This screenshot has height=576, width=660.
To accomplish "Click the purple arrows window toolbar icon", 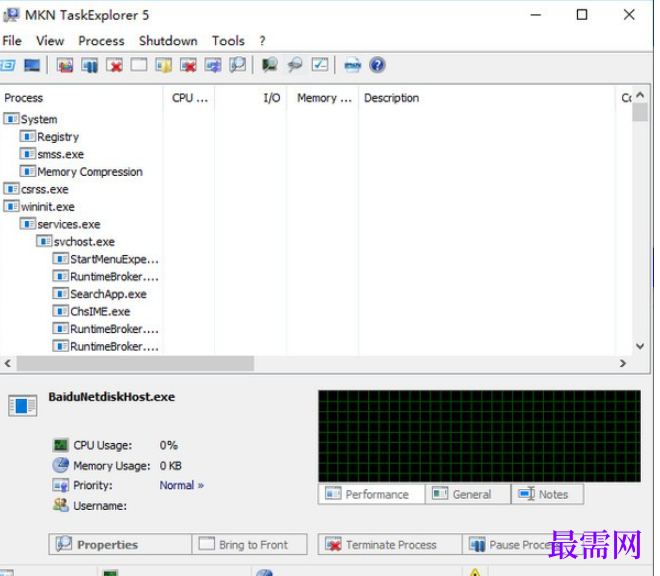I will (x=213, y=65).
